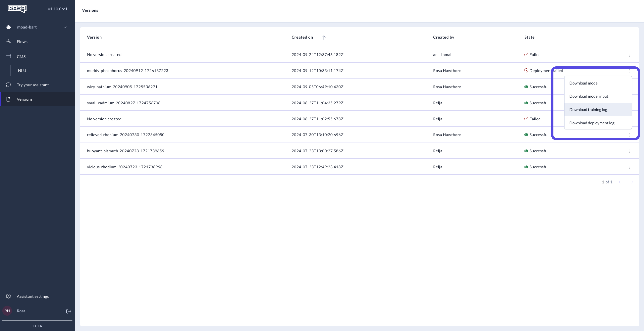Click the logout icon next to Rosa
Image resolution: width=644 pixels, height=331 pixels.
(x=69, y=311)
